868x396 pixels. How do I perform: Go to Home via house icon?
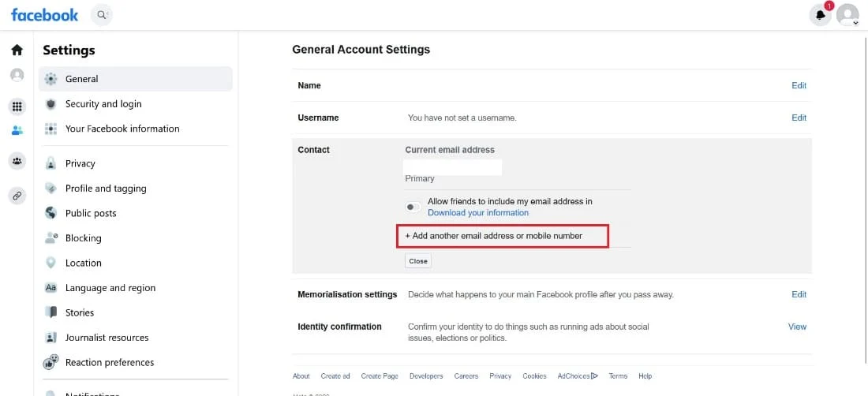17,50
